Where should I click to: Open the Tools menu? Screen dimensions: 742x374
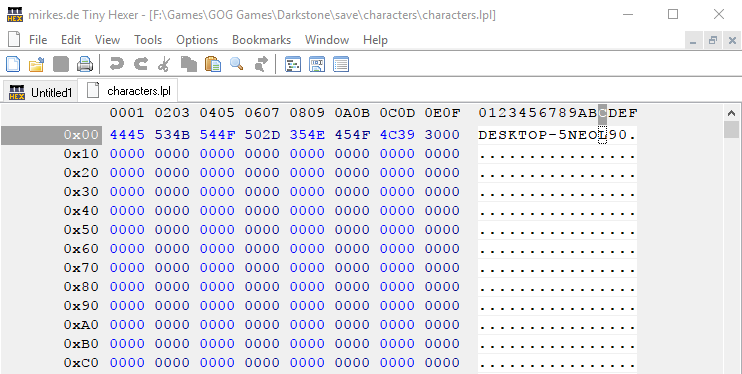tap(148, 40)
